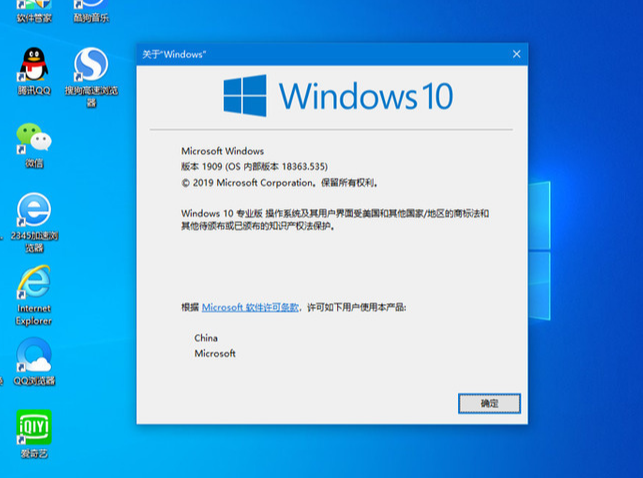Click the licensed user 'China' text

206,338
